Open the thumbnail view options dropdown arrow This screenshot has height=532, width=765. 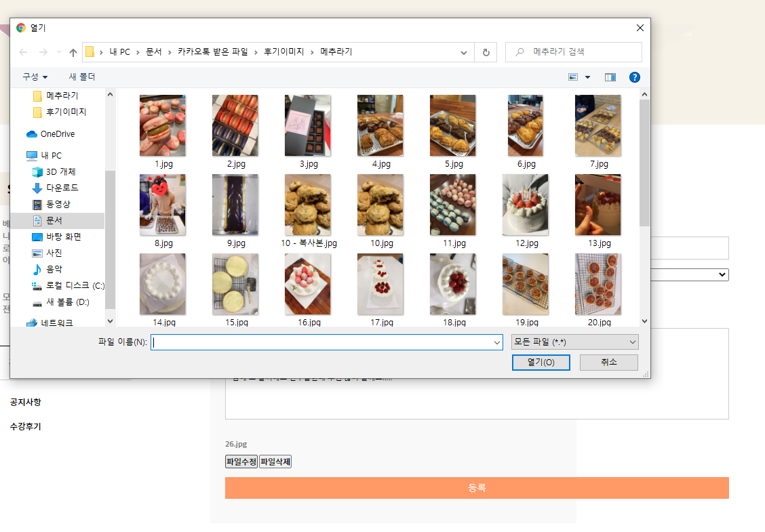(x=587, y=77)
